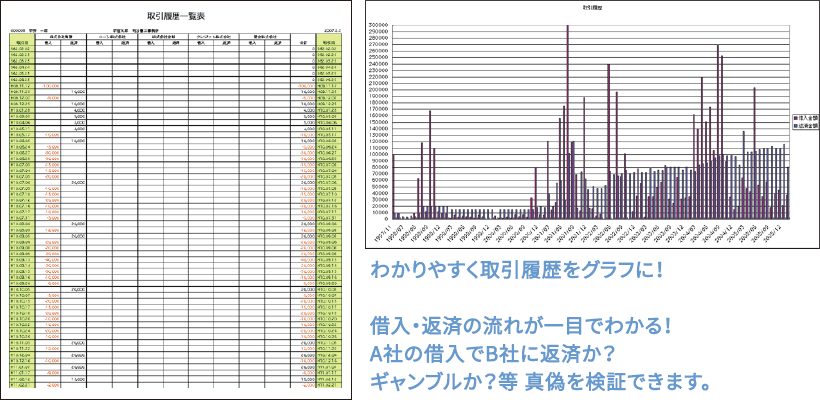Click the 借入金額 legend color marker
The width and height of the screenshot is (820, 400).
[794, 117]
